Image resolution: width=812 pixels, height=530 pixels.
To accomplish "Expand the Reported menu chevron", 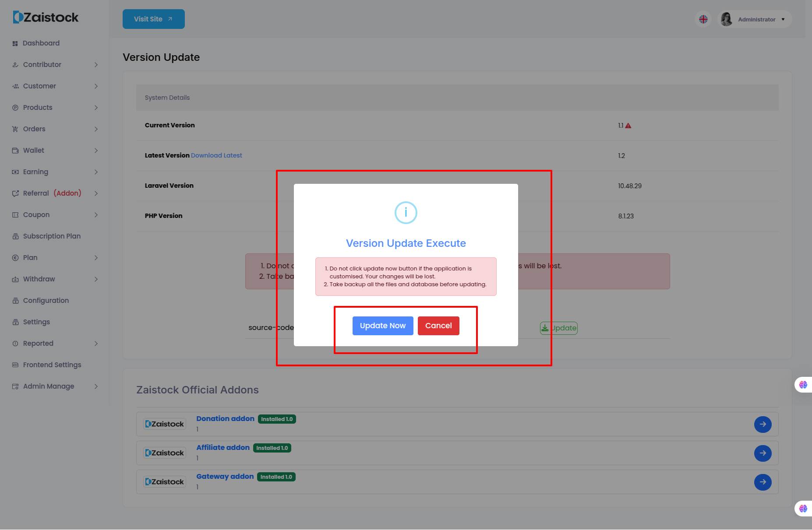I will click(96, 344).
